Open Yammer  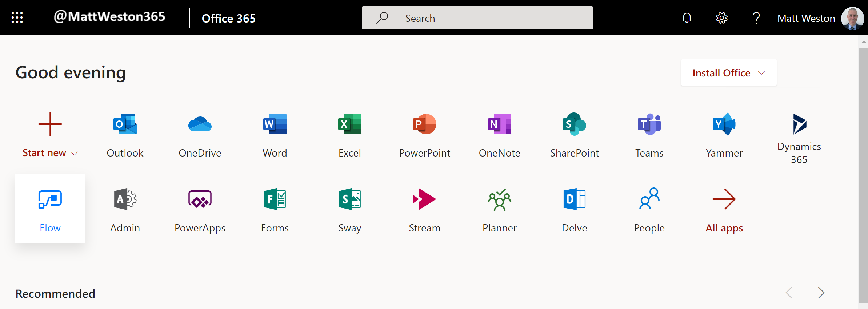coord(724,135)
